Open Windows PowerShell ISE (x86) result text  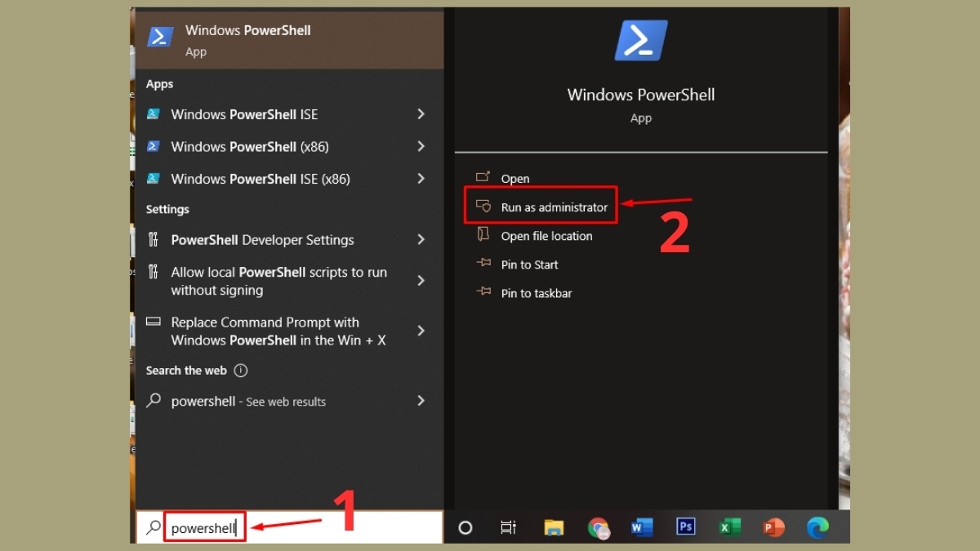[261, 179]
